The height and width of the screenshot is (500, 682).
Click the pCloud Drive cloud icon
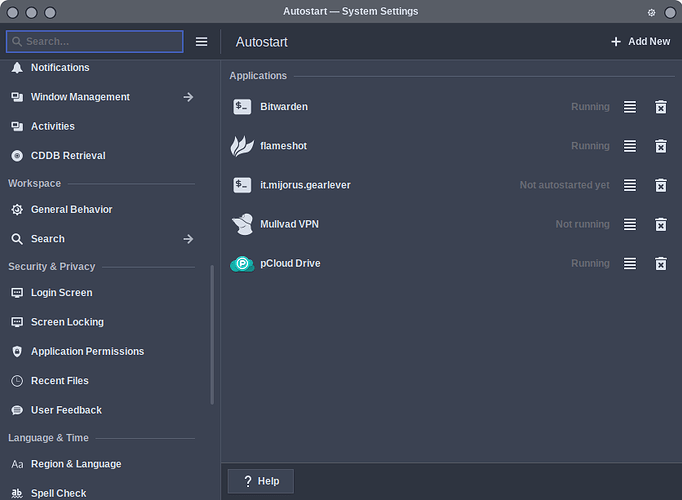click(242, 263)
